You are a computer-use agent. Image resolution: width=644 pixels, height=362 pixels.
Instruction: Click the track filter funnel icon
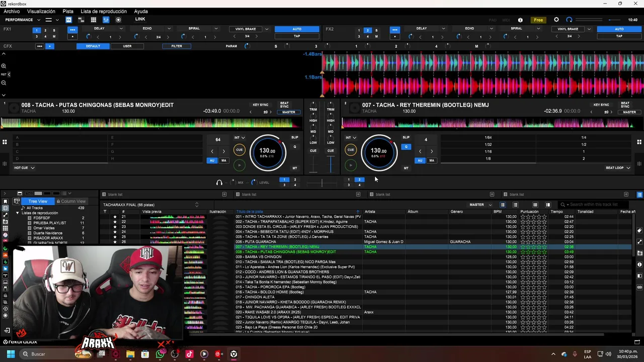point(105,212)
